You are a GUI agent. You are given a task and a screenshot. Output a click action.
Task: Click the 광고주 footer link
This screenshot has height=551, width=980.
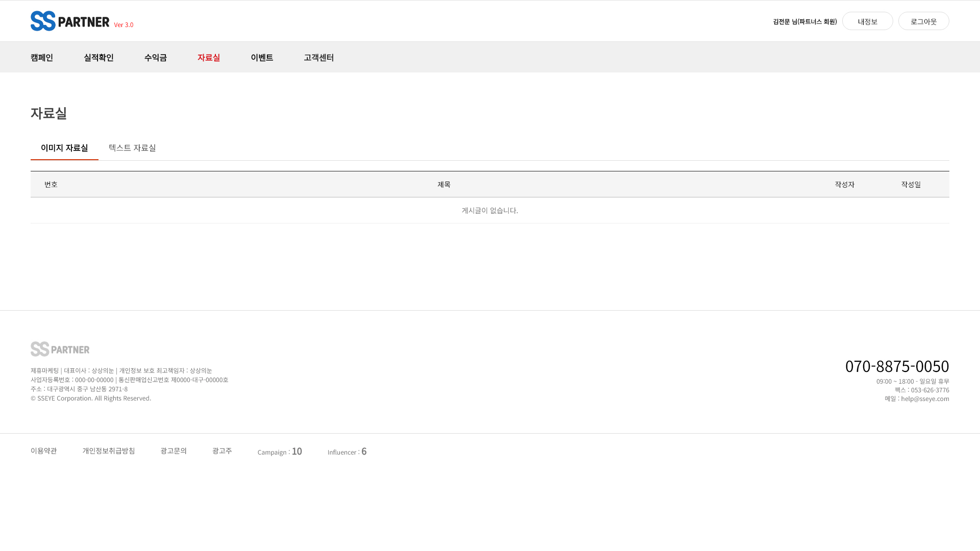pyautogui.click(x=222, y=450)
